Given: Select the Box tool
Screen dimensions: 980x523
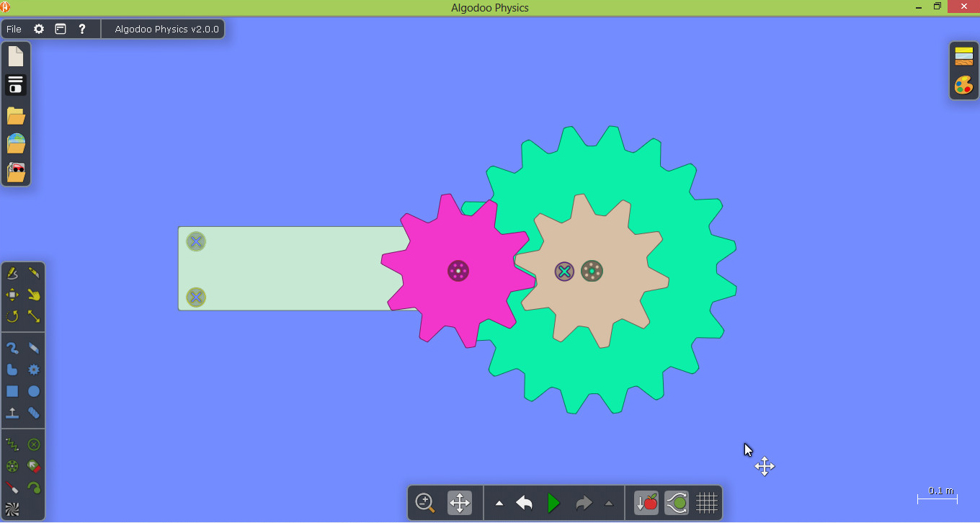Looking at the screenshot, I should pyautogui.click(x=12, y=391).
